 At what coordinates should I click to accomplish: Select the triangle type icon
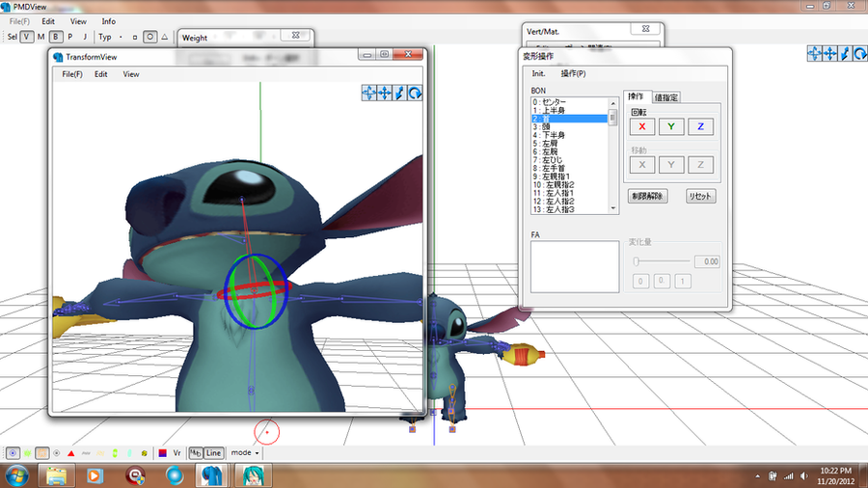[164, 37]
